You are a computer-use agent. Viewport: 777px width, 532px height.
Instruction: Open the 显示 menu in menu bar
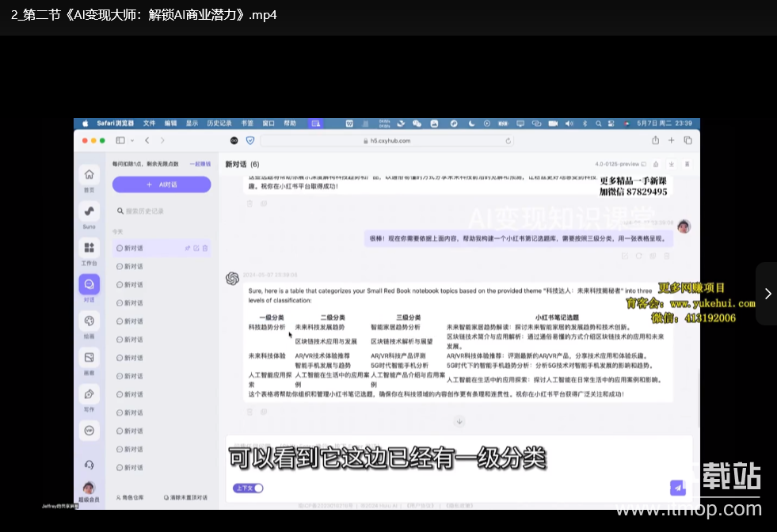point(192,123)
